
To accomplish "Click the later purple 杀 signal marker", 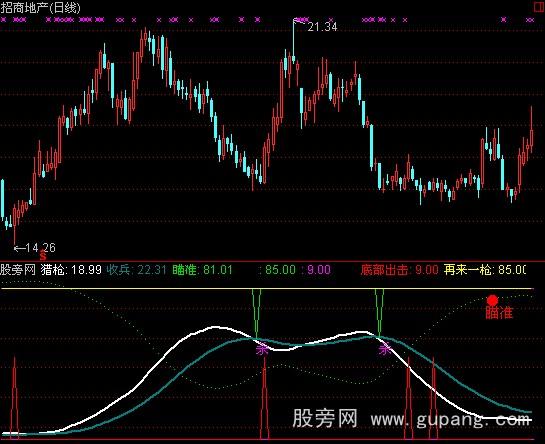I will click(385, 349).
